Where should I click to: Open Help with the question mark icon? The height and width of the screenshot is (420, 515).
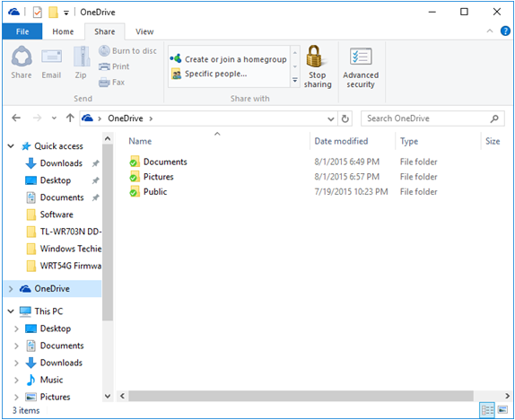[x=505, y=31]
